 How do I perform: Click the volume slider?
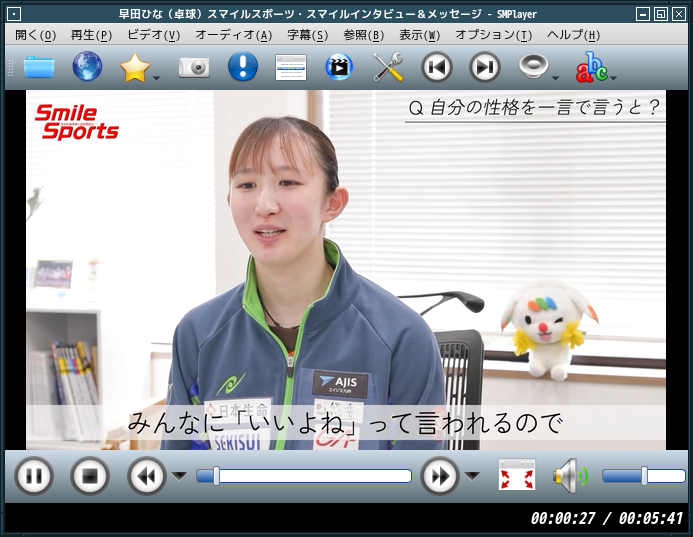(644, 476)
